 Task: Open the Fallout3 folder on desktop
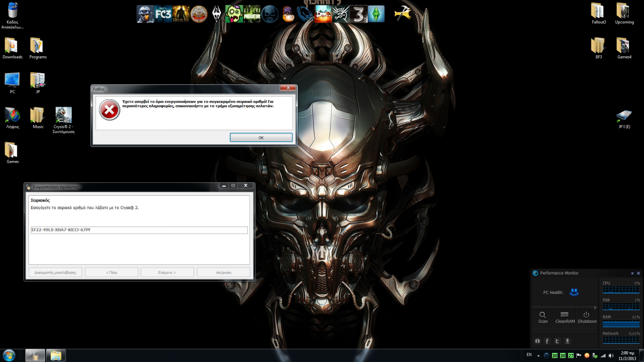[x=598, y=13]
